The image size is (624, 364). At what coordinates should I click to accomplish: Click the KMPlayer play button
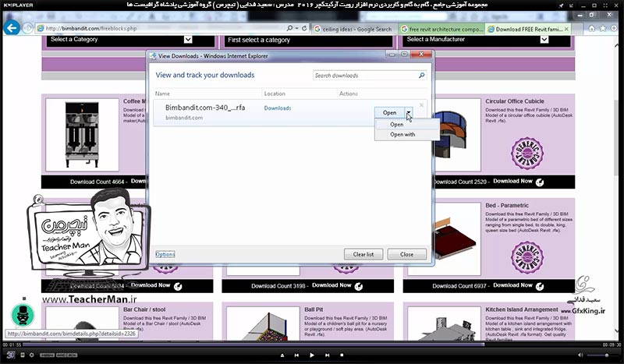tap(311, 355)
